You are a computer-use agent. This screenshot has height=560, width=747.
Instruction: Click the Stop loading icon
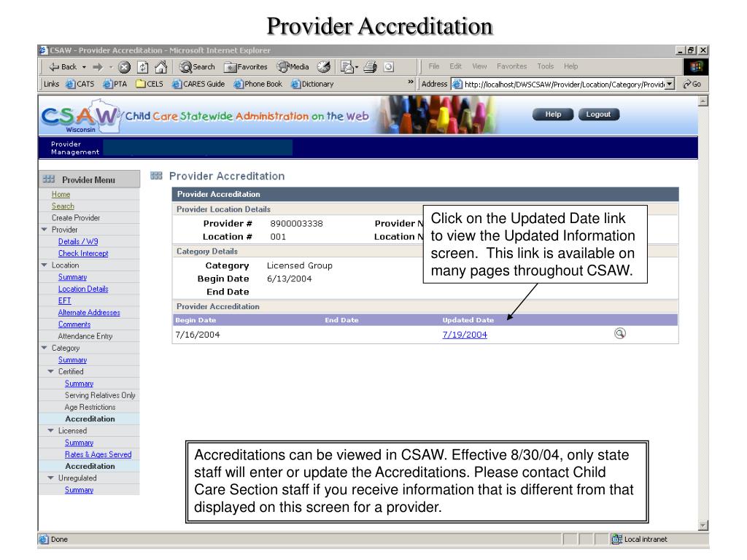pyautogui.click(x=124, y=67)
